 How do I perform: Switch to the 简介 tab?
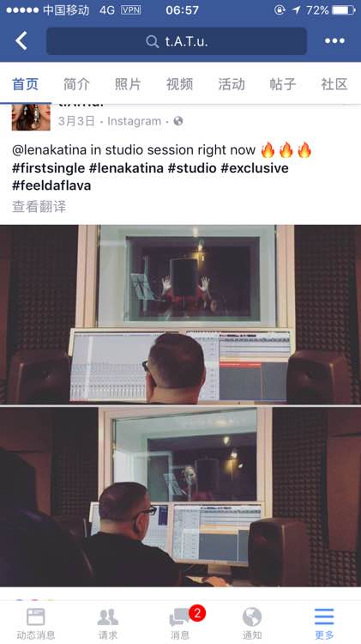(x=76, y=84)
